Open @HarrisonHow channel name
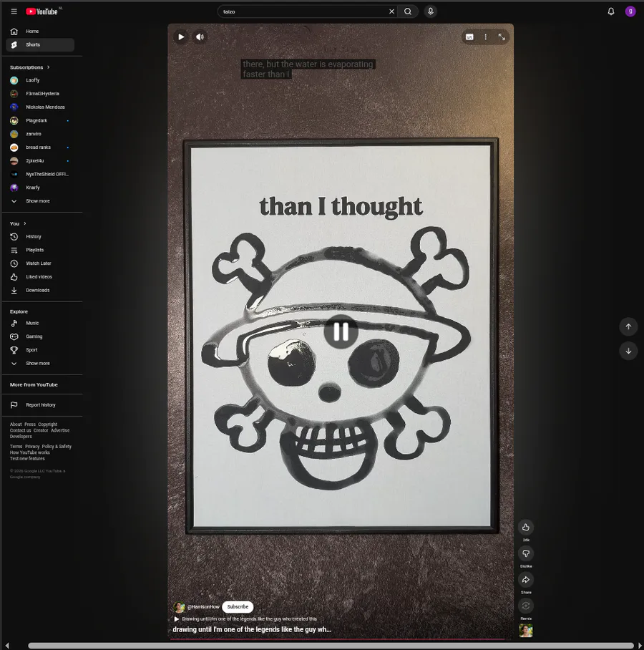The width and height of the screenshot is (644, 650). pyautogui.click(x=203, y=607)
